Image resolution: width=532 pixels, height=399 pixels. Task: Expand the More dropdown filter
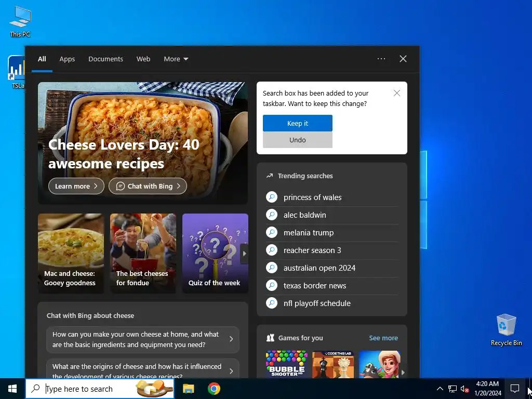[x=176, y=59]
